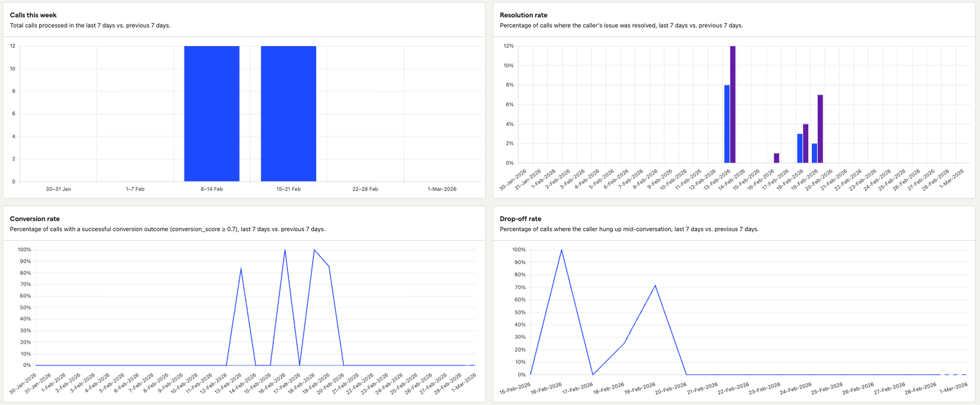Viewport: 980px width, 405px height.
Task: Select the 15–21 Feb bar in Calls this week
Action: [x=288, y=113]
